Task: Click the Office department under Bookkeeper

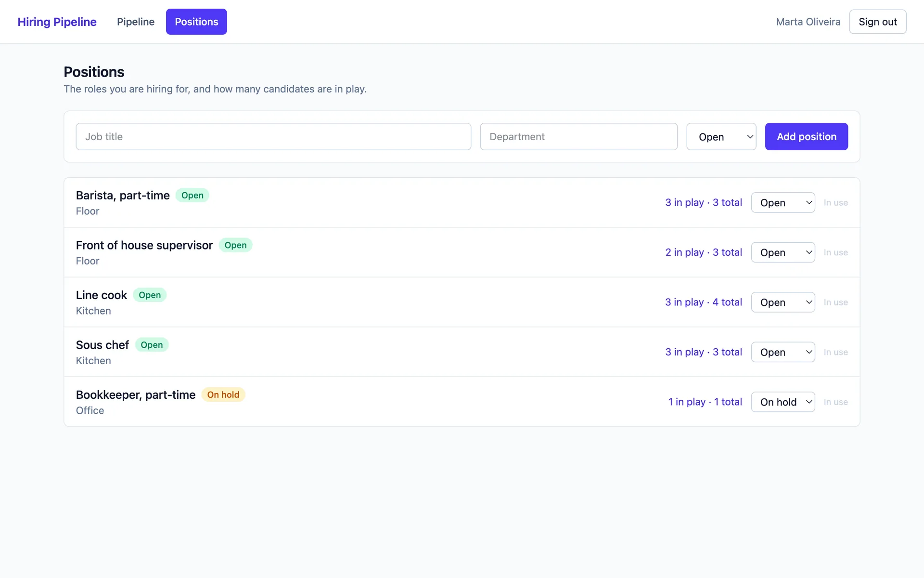Action: (x=90, y=411)
